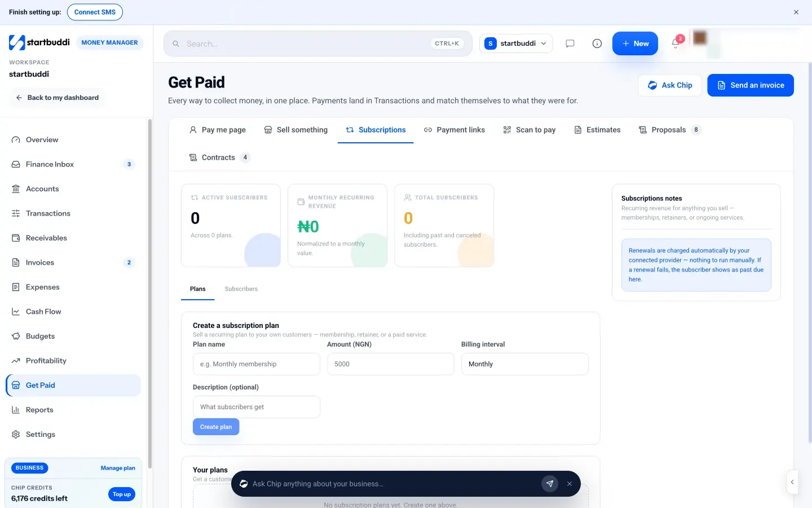Open Cash Flow in the sidebar

coord(73,312)
